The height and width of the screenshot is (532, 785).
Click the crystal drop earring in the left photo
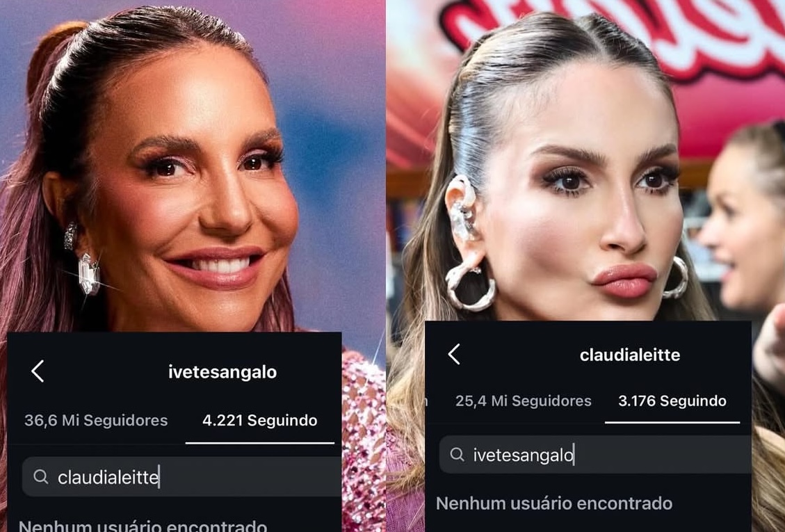(x=88, y=273)
